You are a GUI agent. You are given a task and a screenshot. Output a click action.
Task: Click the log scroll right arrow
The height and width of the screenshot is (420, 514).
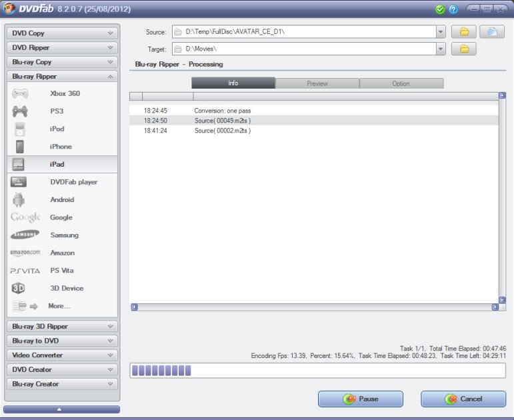(495, 307)
